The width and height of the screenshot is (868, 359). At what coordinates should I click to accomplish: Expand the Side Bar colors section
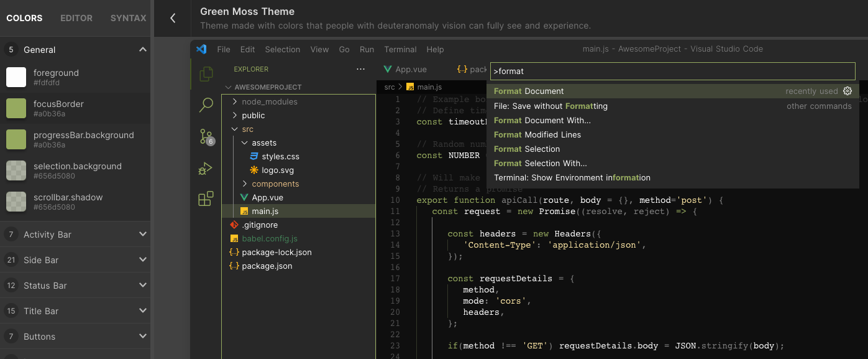click(143, 259)
